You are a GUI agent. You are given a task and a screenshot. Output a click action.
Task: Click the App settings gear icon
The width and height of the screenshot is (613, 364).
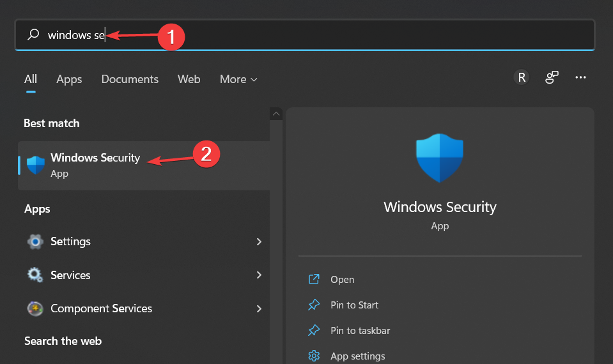click(314, 356)
